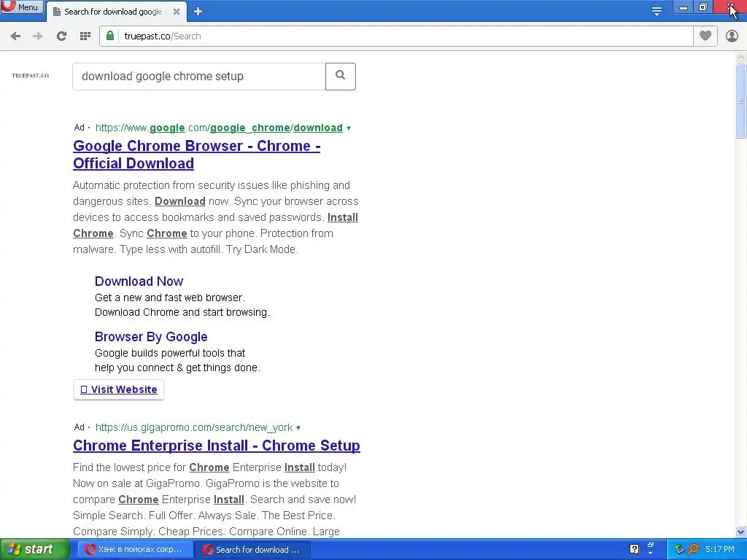
Task: Focus the 'download google chrome setup' search box
Action: (x=199, y=76)
